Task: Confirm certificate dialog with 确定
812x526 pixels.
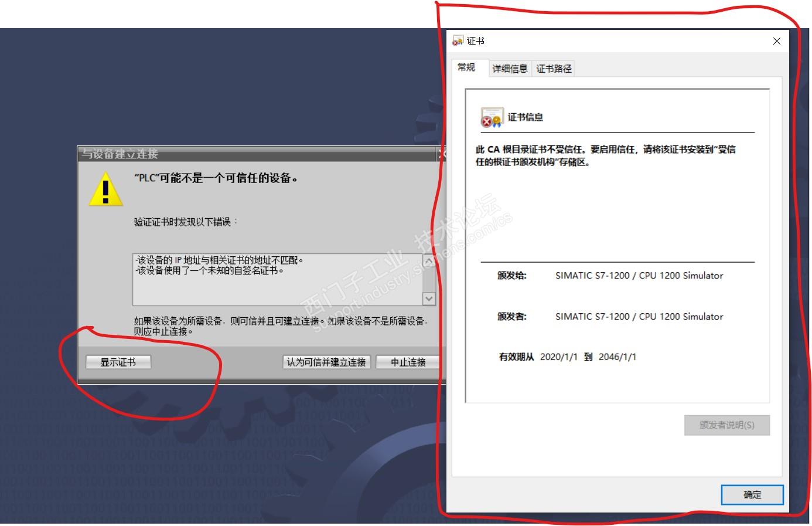Action: tap(752, 495)
